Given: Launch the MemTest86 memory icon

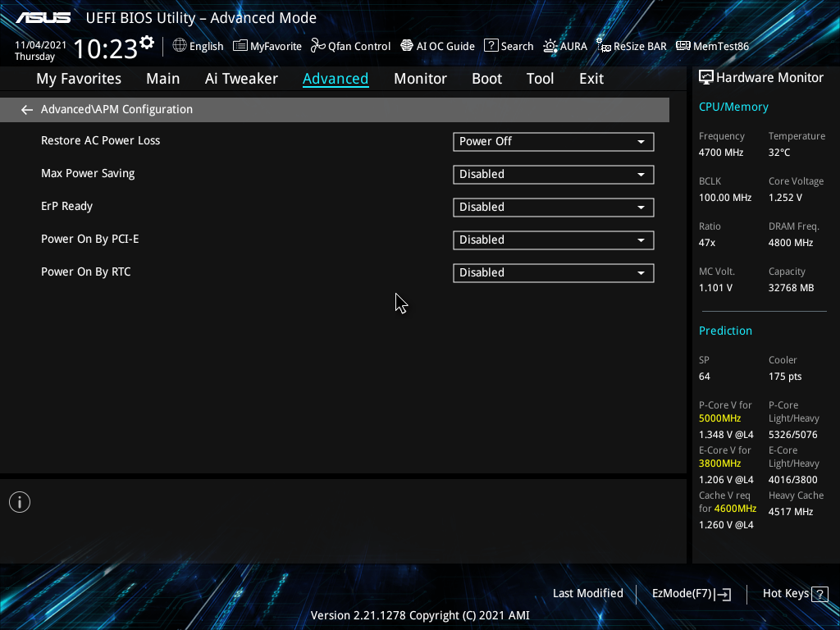Looking at the screenshot, I should point(683,46).
